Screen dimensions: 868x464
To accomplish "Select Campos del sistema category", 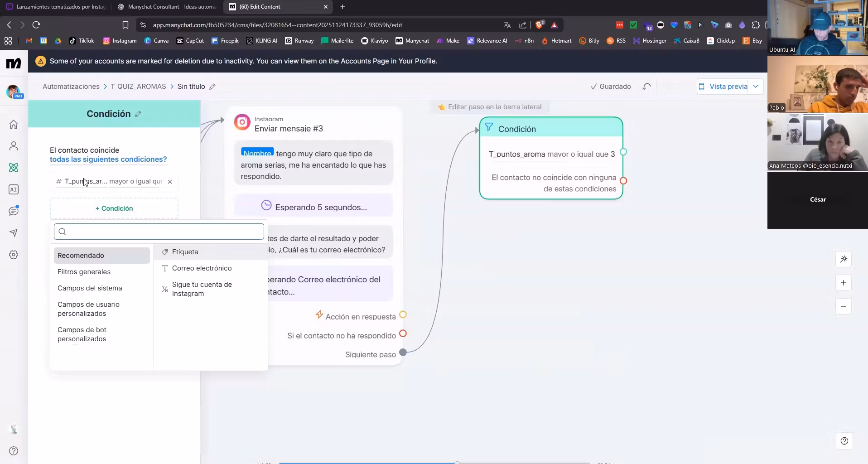I will point(90,288).
